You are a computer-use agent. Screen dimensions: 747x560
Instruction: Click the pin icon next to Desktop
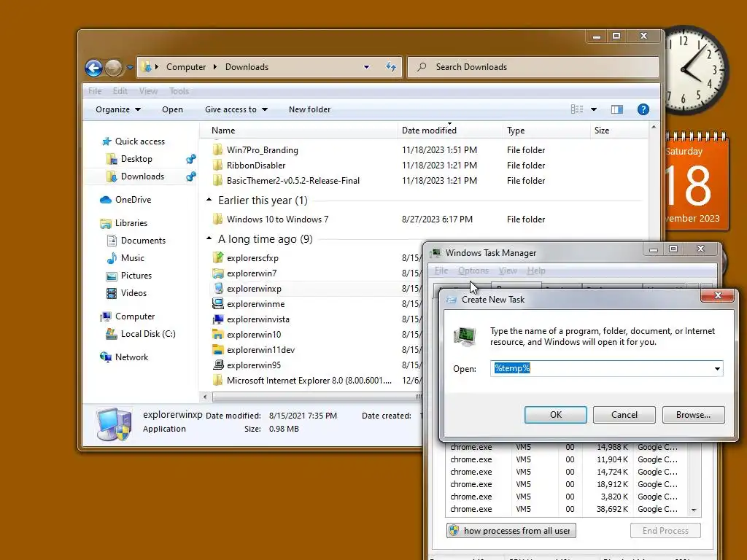coord(190,159)
